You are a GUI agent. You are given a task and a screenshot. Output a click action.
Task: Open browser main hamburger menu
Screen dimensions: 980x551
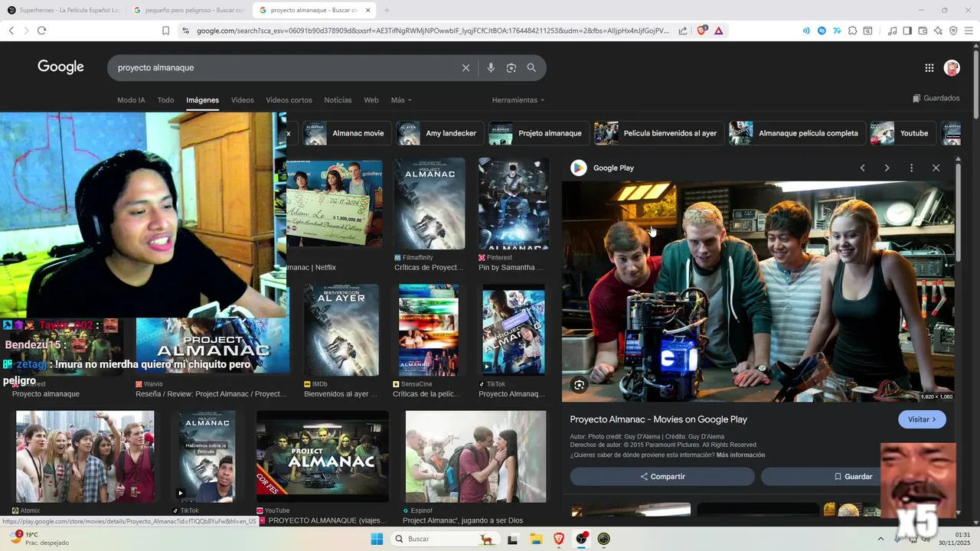(969, 31)
